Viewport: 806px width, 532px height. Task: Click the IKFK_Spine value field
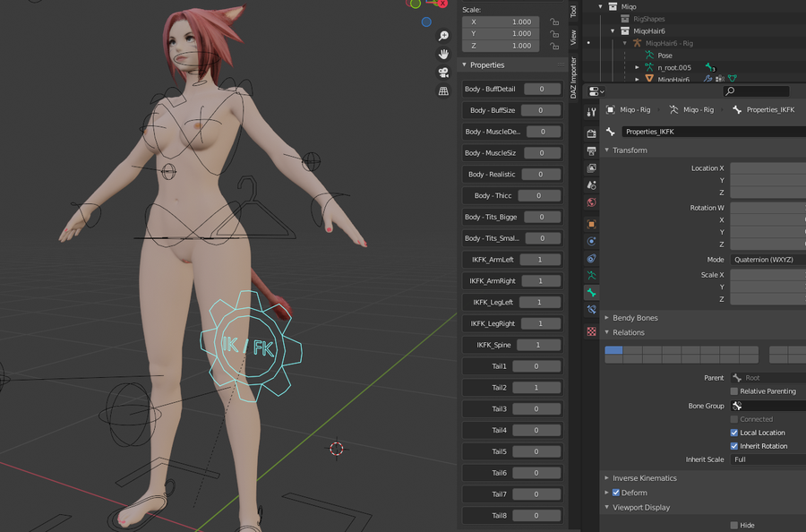[538, 345]
